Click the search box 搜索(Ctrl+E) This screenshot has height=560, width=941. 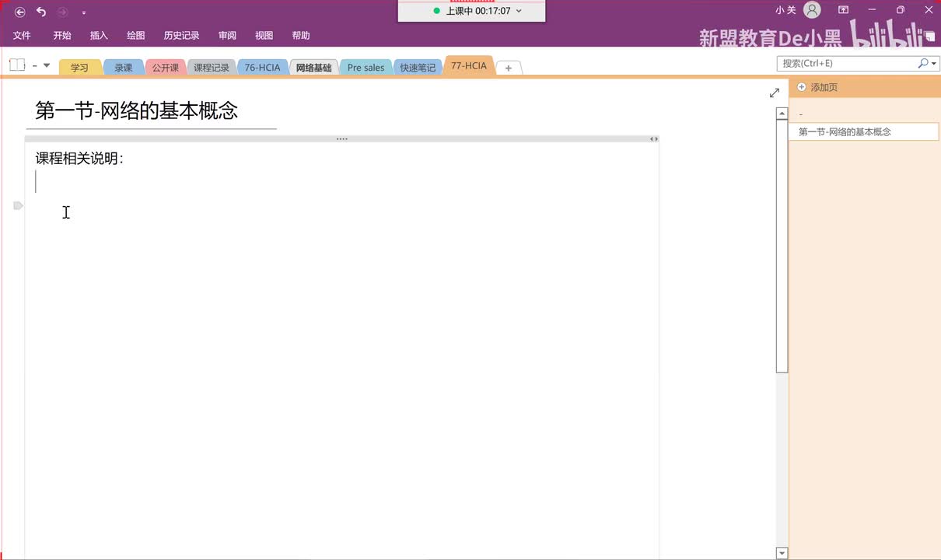coord(846,63)
